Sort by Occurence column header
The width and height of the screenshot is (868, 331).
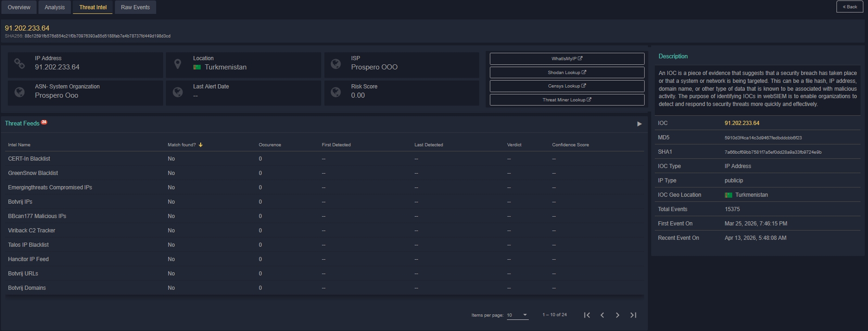point(270,145)
